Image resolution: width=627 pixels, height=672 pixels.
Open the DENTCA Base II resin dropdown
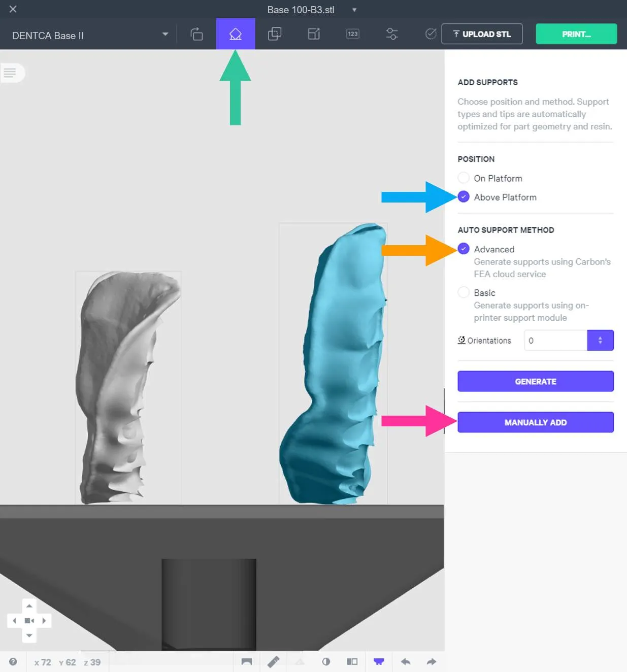pyautogui.click(x=90, y=35)
